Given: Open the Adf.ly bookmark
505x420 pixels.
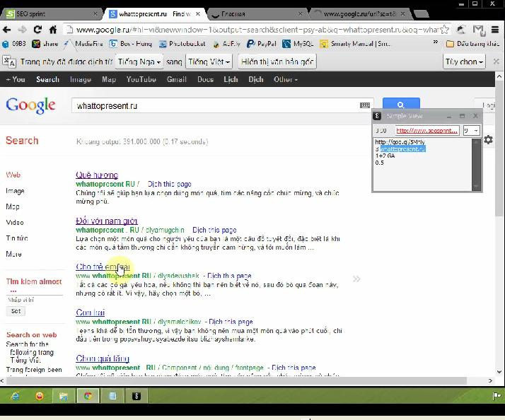Looking at the screenshot, I should (227, 44).
